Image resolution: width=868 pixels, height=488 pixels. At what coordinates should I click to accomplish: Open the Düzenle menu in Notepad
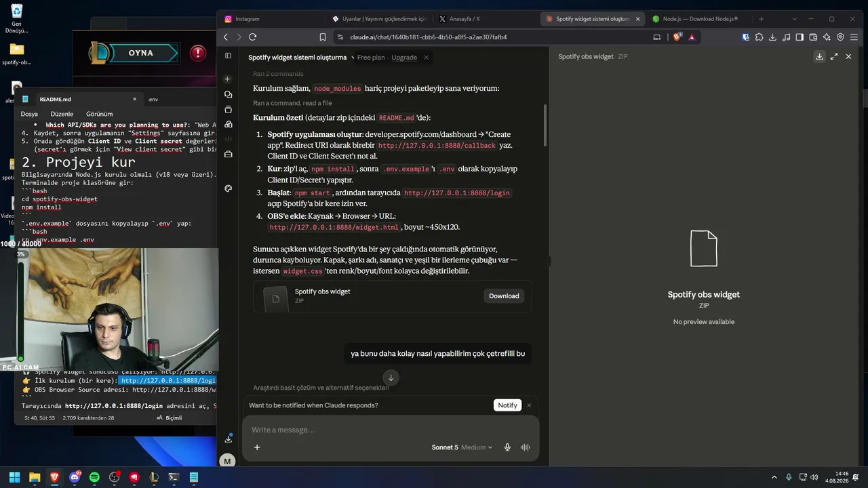[x=62, y=114]
